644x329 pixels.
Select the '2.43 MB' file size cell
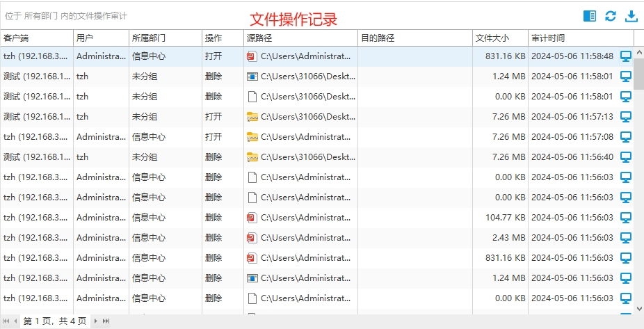pyautogui.click(x=509, y=238)
